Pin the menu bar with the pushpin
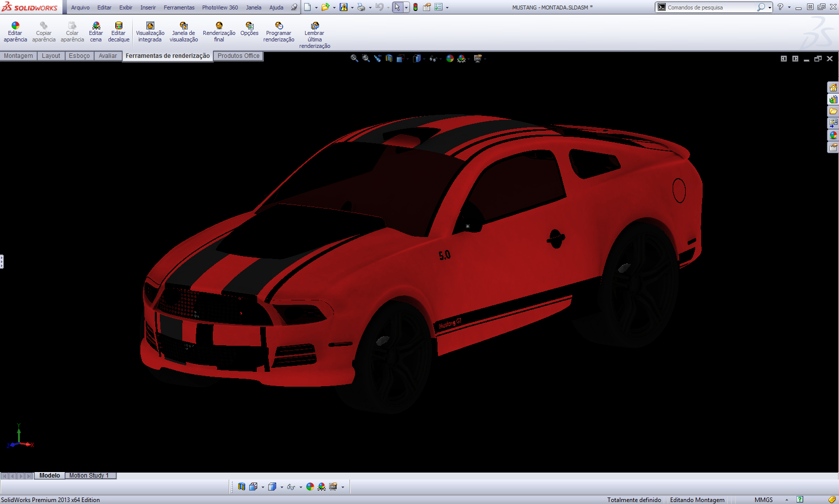 (294, 7)
